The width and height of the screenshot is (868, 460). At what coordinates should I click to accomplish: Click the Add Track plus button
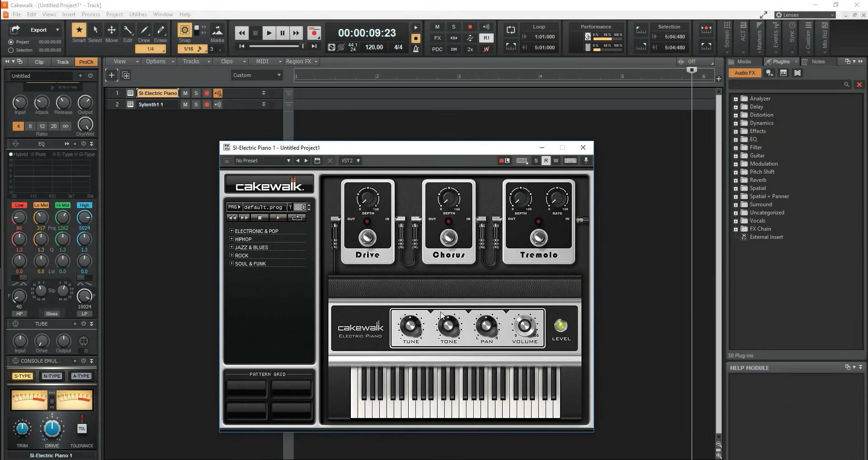tap(111, 75)
